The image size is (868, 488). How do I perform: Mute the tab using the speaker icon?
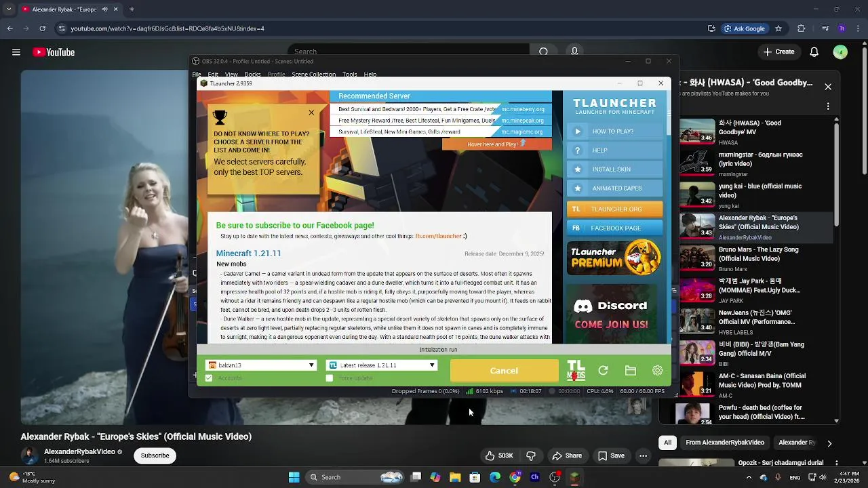coord(104,9)
